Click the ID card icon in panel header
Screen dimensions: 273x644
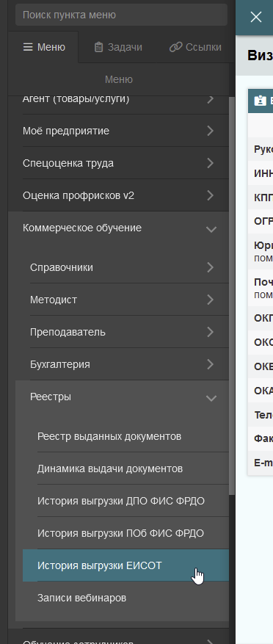pos(261,101)
